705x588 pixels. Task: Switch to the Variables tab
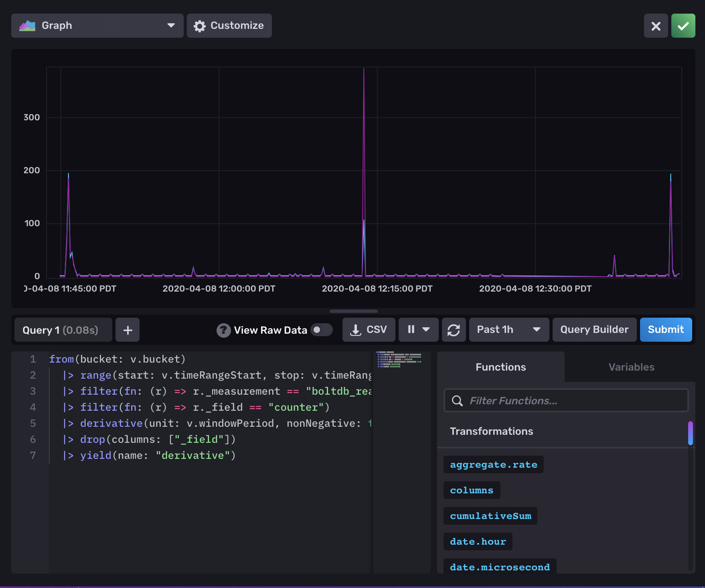pyautogui.click(x=631, y=367)
